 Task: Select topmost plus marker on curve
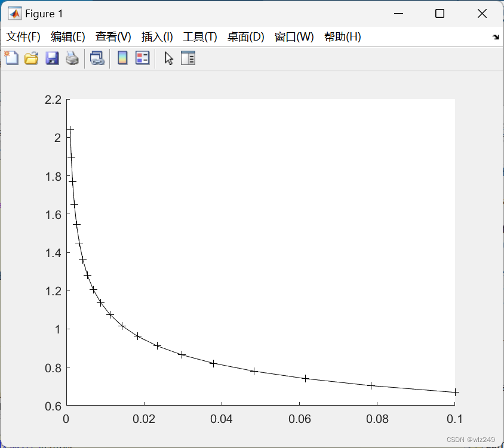click(x=70, y=129)
